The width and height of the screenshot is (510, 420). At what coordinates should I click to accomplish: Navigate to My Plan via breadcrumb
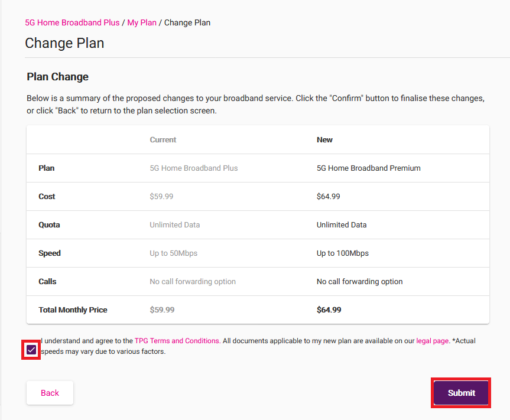click(x=142, y=22)
